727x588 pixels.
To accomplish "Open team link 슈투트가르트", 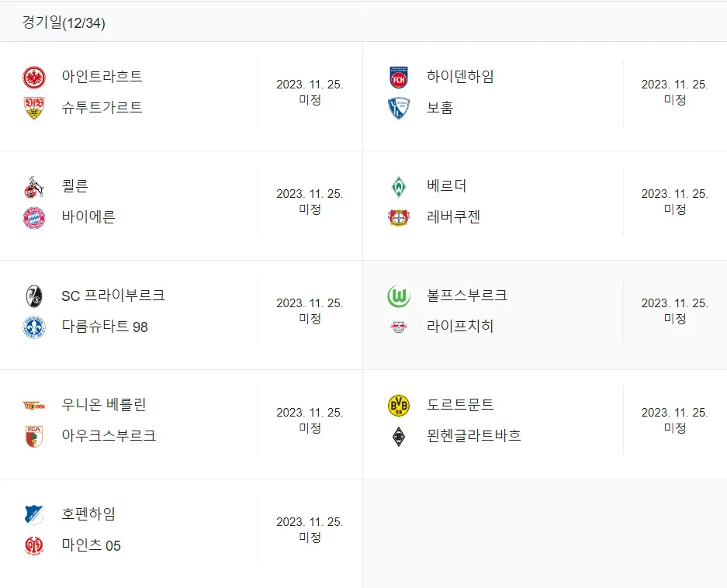I will coord(102,107).
